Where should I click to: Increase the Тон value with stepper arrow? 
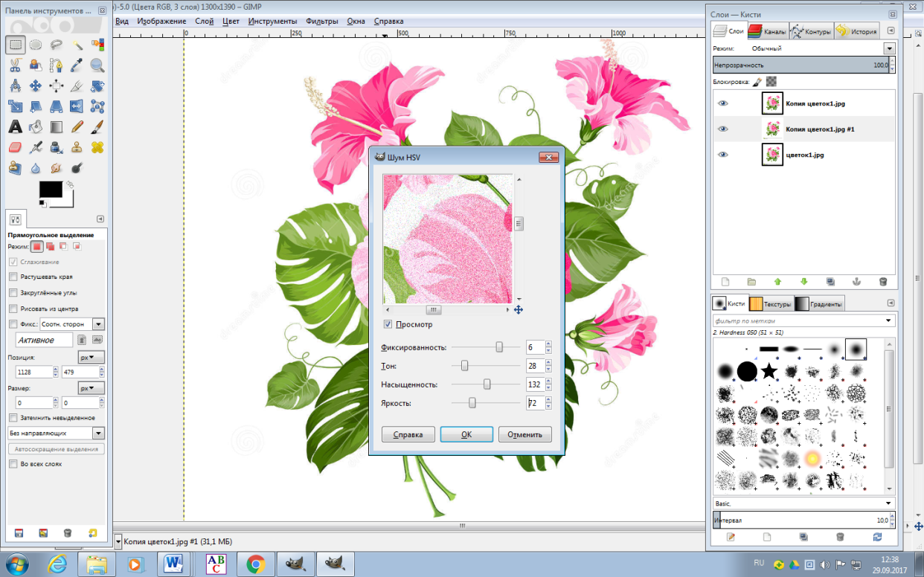pos(548,363)
